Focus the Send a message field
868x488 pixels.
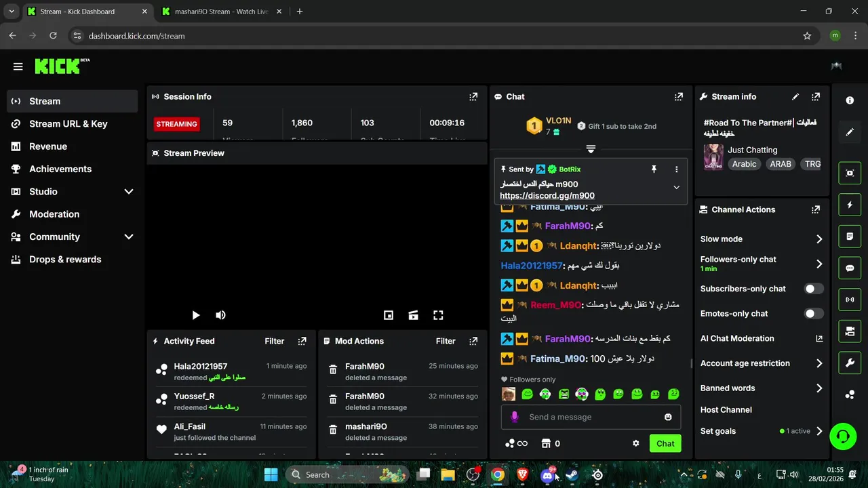591,417
